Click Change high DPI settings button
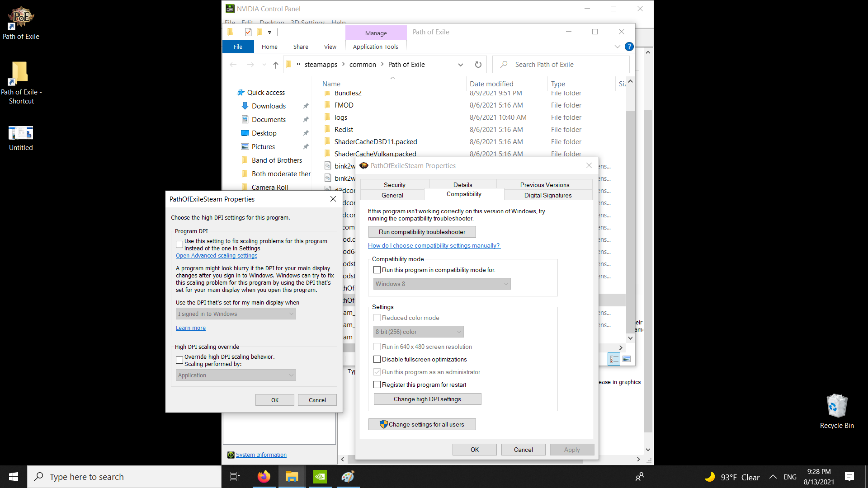868x488 pixels. point(427,399)
